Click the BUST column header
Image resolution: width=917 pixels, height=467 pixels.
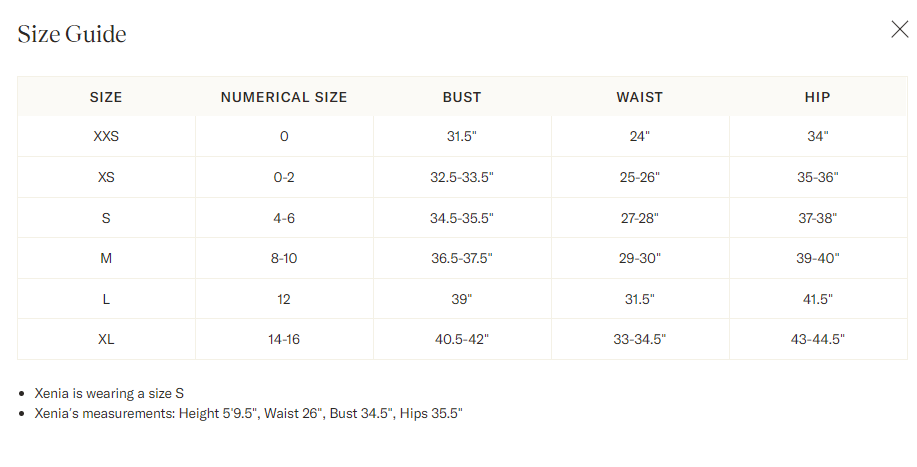[x=462, y=97]
